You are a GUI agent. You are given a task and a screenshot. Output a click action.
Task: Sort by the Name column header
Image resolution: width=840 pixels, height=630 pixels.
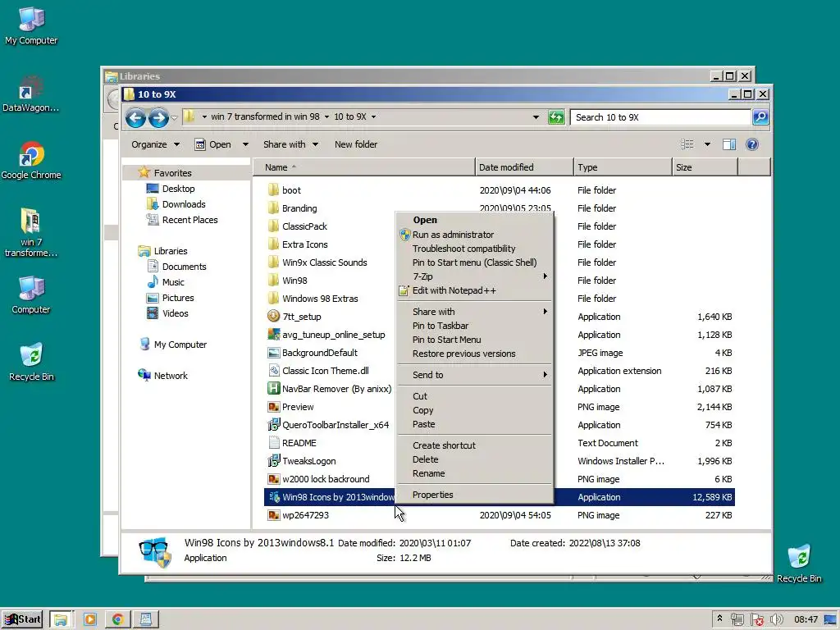pyautogui.click(x=363, y=167)
